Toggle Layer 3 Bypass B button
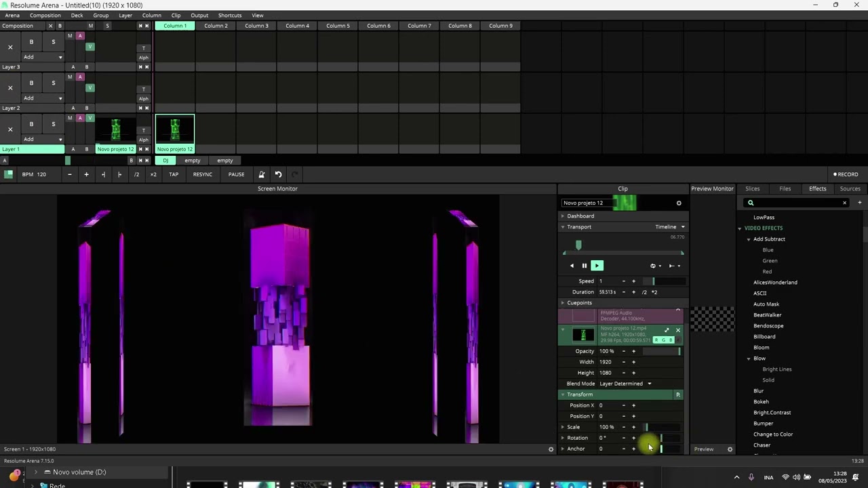Screen dimensions: 868x488 click(31, 42)
